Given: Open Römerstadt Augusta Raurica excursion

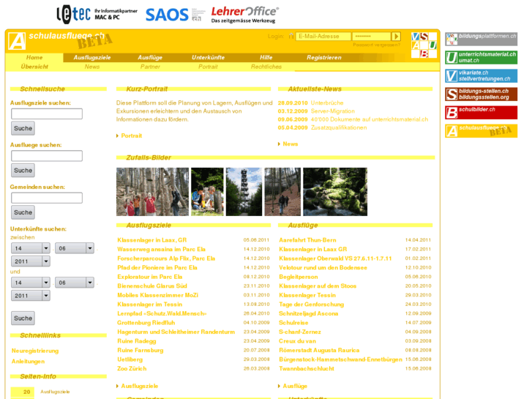Looking at the screenshot, I should pyautogui.click(x=319, y=350).
